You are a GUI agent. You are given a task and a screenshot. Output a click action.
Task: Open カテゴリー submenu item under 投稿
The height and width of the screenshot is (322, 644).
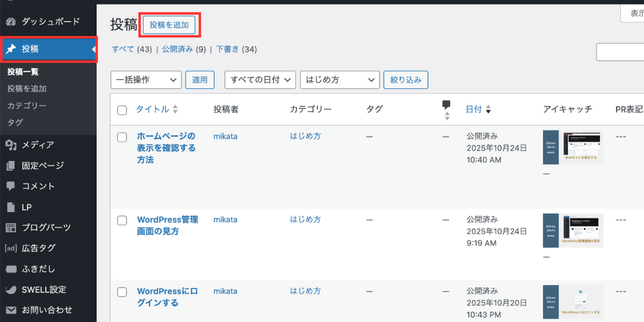coord(26,106)
